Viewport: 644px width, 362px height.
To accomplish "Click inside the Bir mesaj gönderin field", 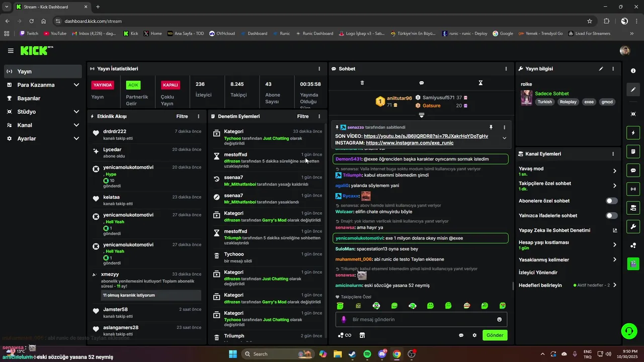I will tap(422, 319).
